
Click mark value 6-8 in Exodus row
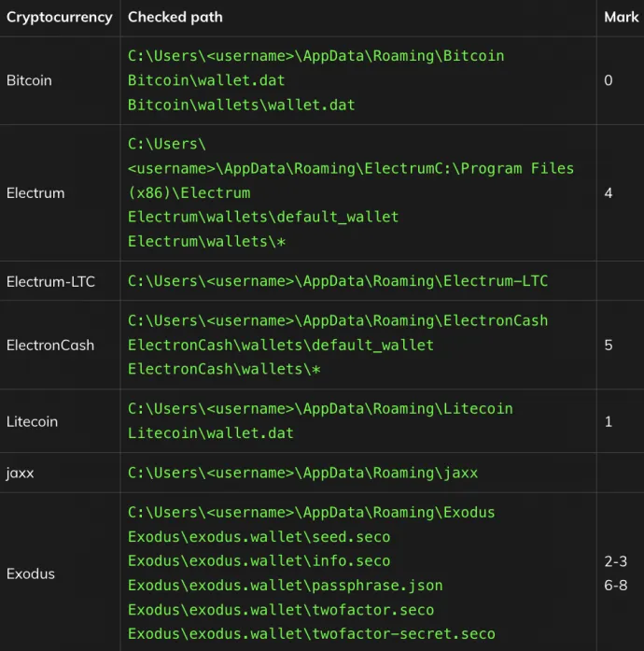615,586
